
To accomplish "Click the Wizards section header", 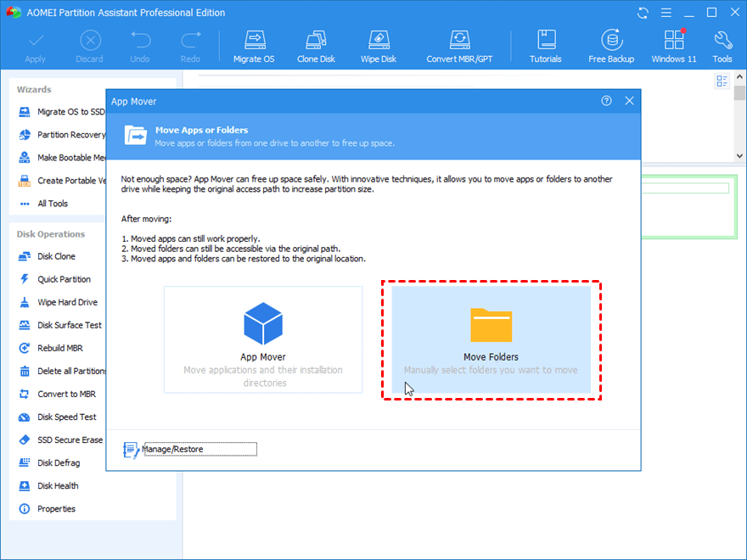I will point(34,90).
